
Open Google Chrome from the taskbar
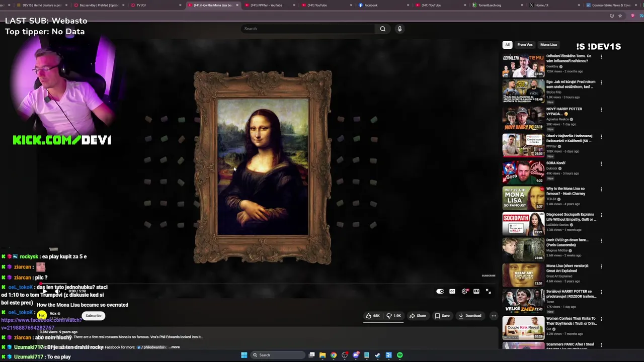point(334,355)
